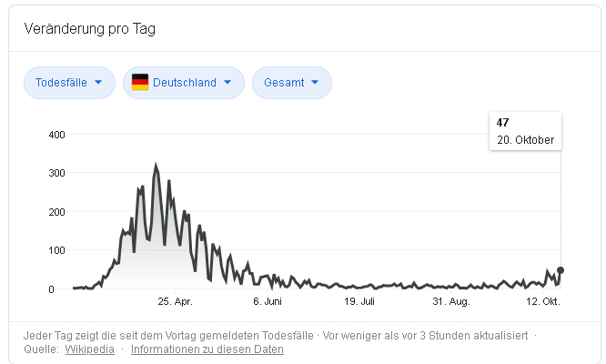Click the "19. Juli" date label
The image size is (606, 364).
click(x=360, y=301)
